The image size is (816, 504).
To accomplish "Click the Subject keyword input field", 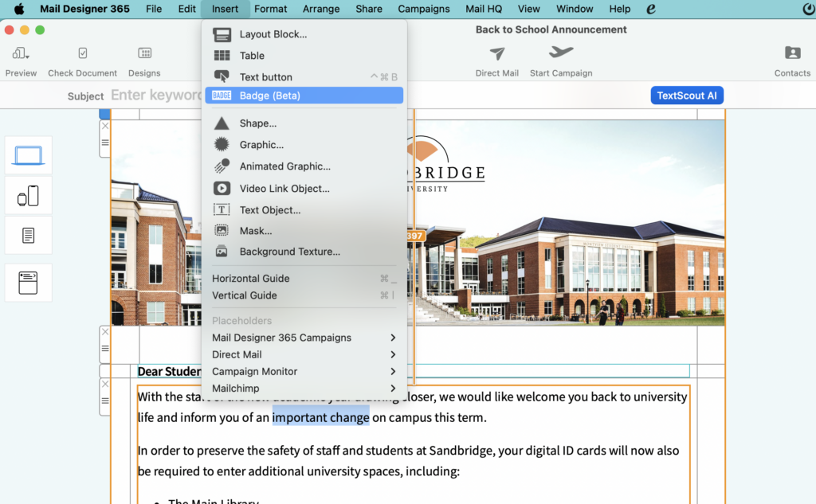I will 156,96.
